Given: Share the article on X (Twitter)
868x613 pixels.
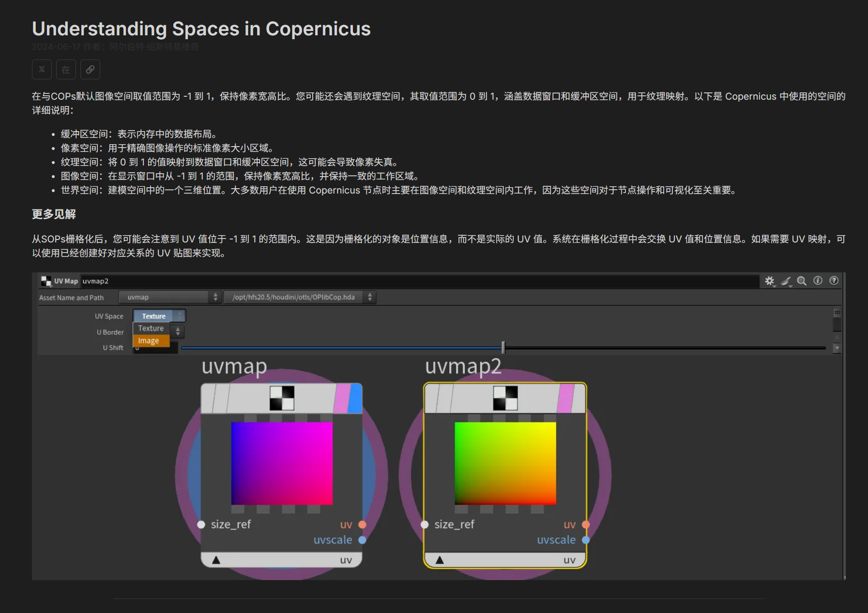Looking at the screenshot, I should point(42,69).
